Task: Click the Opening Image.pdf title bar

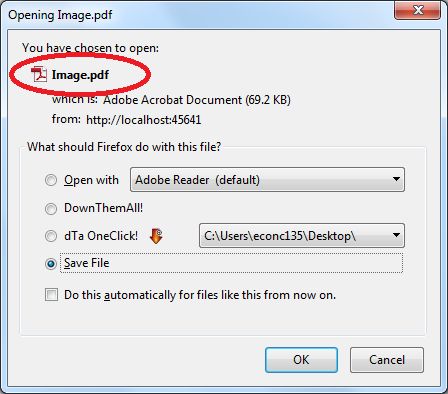Action: pyautogui.click(x=200, y=15)
